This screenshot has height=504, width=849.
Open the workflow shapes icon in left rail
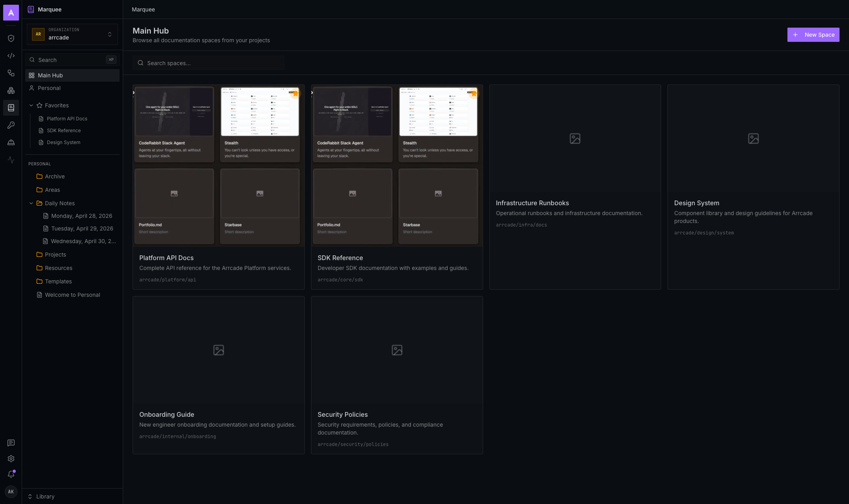[11, 73]
